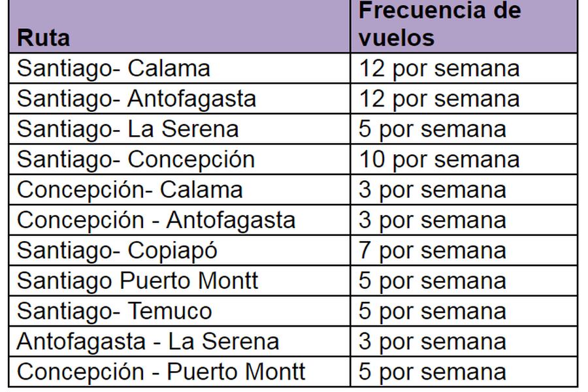Click frequency cell for Antofagasta - La Serena

tap(464, 342)
